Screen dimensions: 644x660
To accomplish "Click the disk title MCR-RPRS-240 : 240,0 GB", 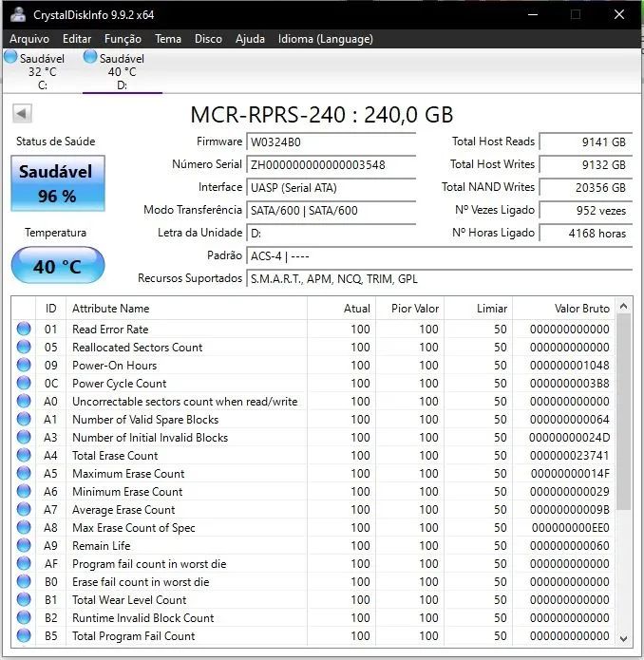I will (x=322, y=115).
